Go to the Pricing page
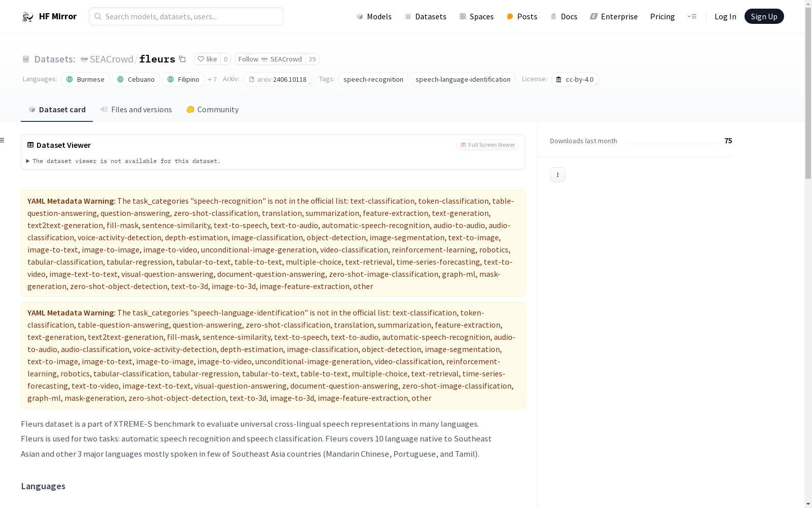The width and height of the screenshot is (812, 508). coord(662,16)
